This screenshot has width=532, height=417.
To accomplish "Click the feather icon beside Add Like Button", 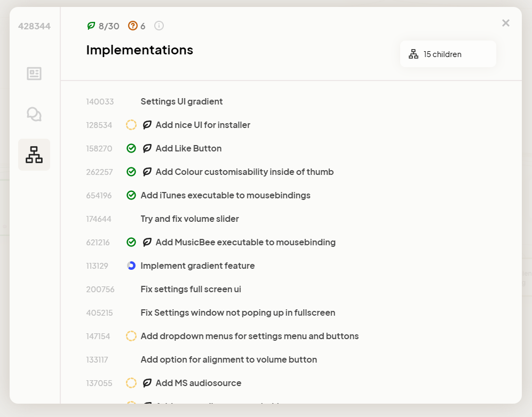I will pyautogui.click(x=146, y=148).
